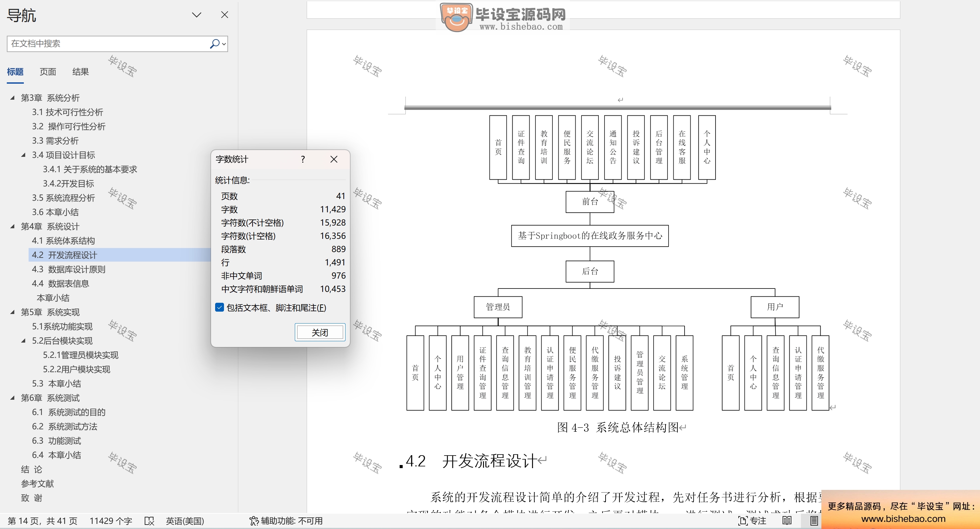Image resolution: width=980 pixels, height=529 pixels.
Task: Select the 标题 tab
Action: coord(15,72)
